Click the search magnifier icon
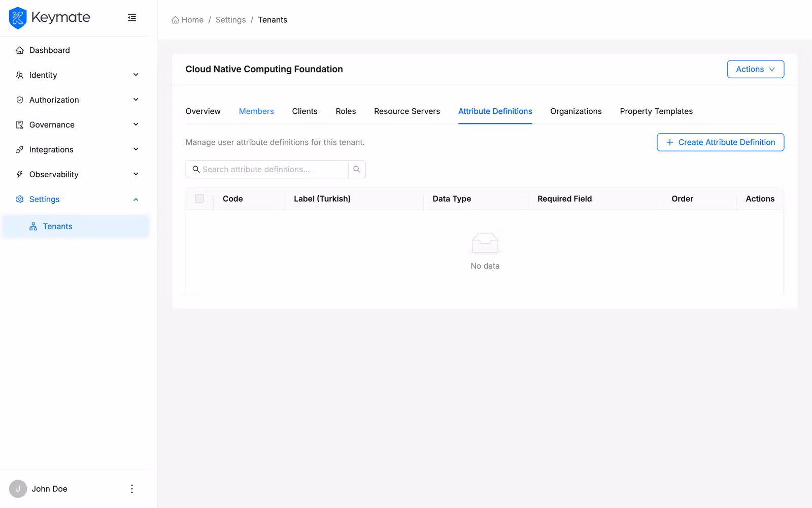The width and height of the screenshot is (812, 508). [357, 169]
